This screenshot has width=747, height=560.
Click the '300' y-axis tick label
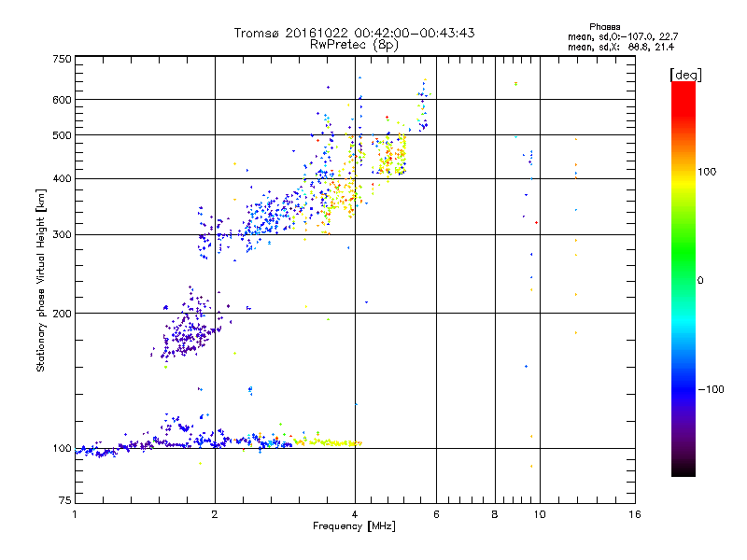(x=62, y=235)
